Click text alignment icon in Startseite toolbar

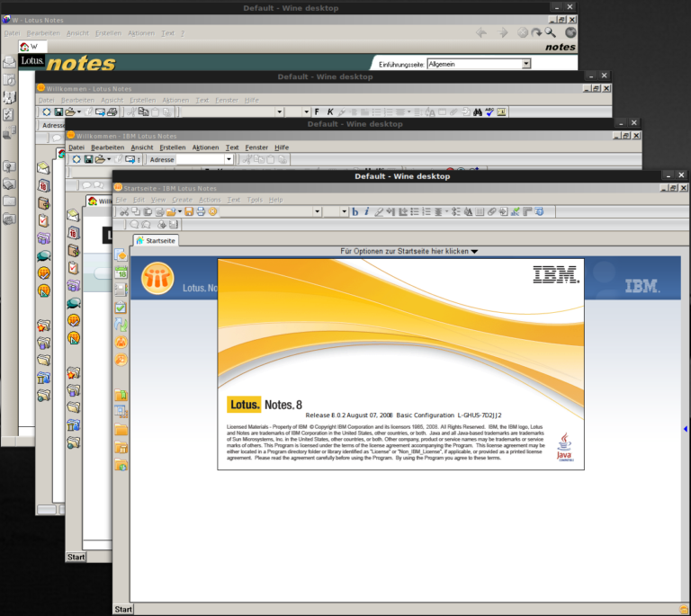438,212
